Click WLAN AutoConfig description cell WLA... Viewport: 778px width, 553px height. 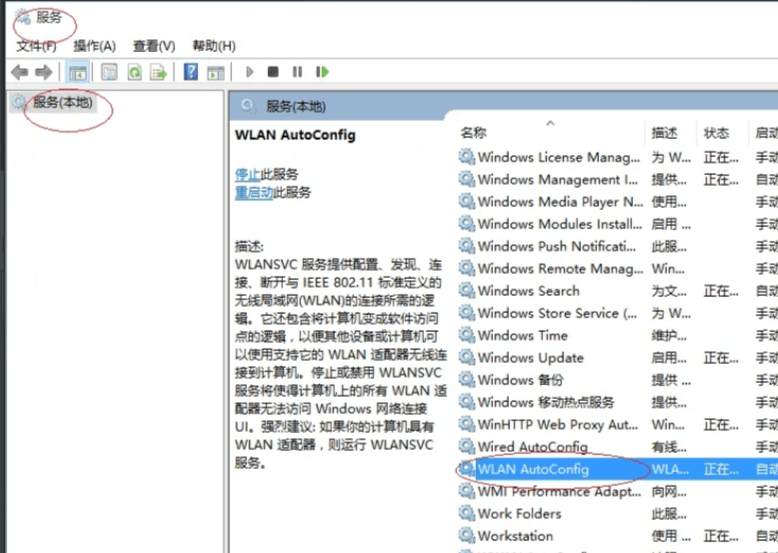click(670, 469)
